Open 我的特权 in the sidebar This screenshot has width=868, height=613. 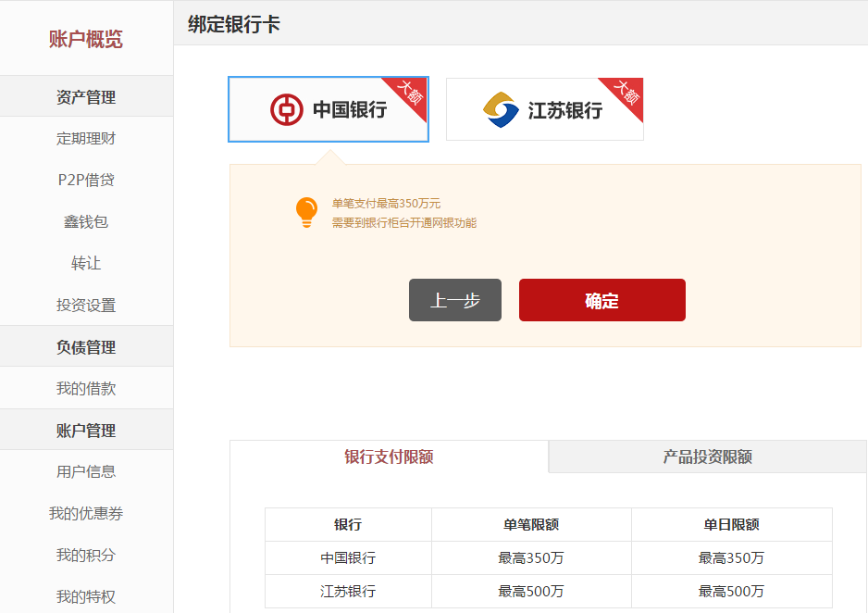[86, 596]
